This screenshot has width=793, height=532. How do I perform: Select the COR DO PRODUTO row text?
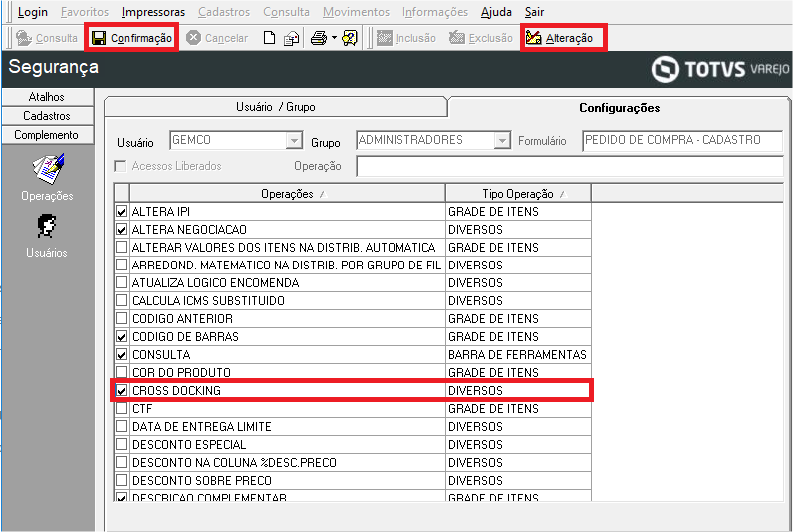click(181, 373)
